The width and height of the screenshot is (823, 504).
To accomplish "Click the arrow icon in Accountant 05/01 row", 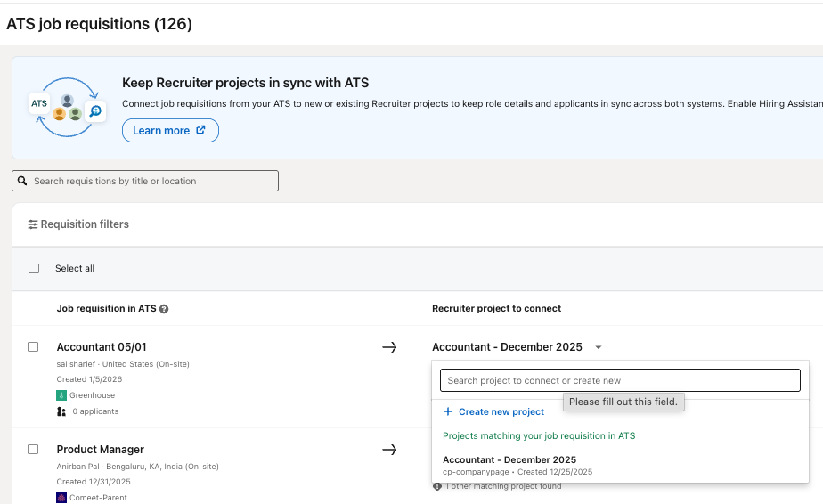I will pyautogui.click(x=389, y=347).
